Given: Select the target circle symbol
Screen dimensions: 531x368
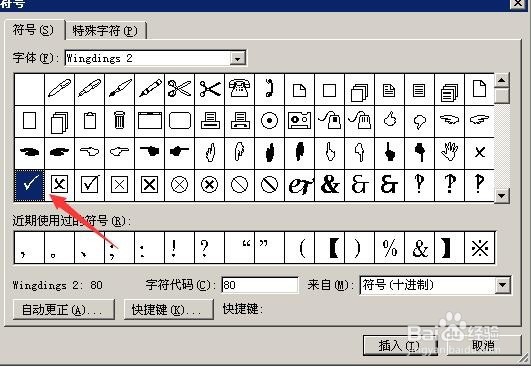Looking at the screenshot, I should click(x=269, y=121).
